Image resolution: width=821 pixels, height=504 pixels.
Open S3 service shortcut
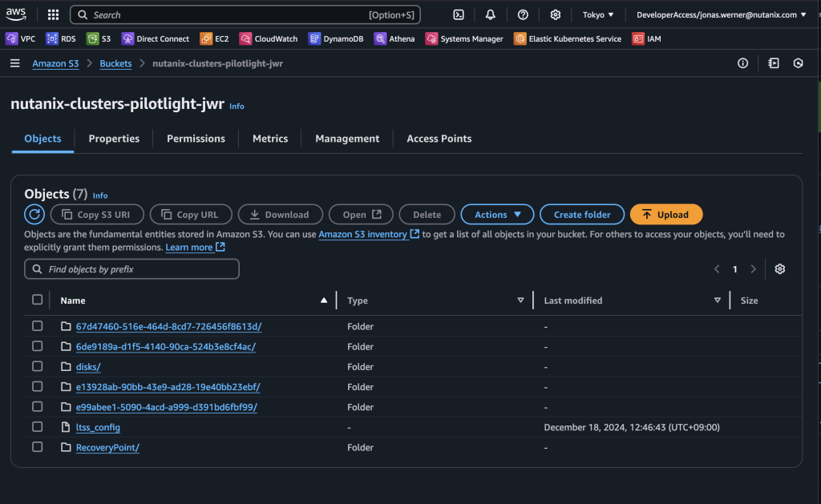(99, 38)
